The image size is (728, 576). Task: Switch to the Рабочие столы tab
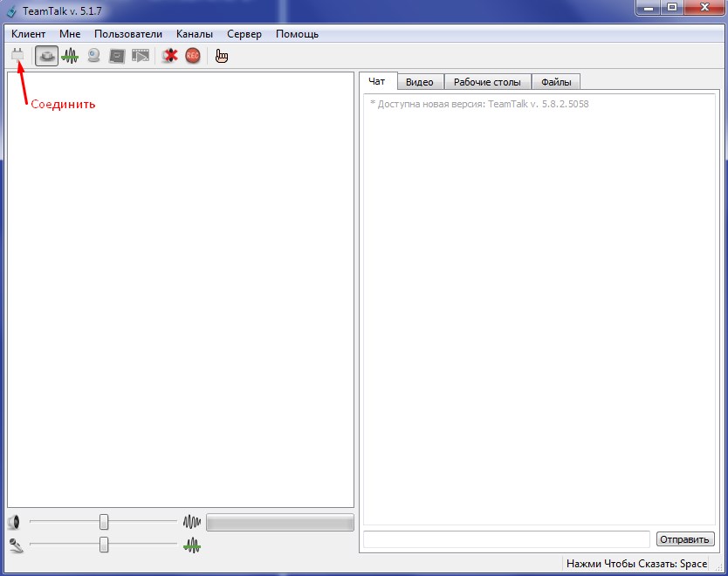(x=487, y=82)
